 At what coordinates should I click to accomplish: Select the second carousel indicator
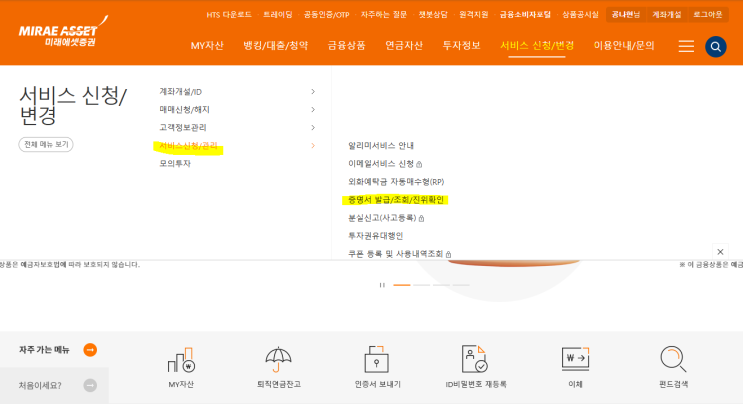pyautogui.click(x=421, y=285)
